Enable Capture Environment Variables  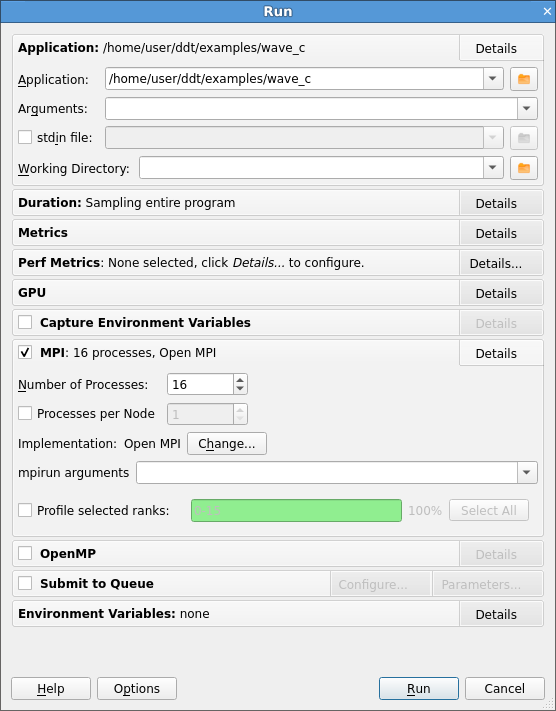[x=25, y=322]
